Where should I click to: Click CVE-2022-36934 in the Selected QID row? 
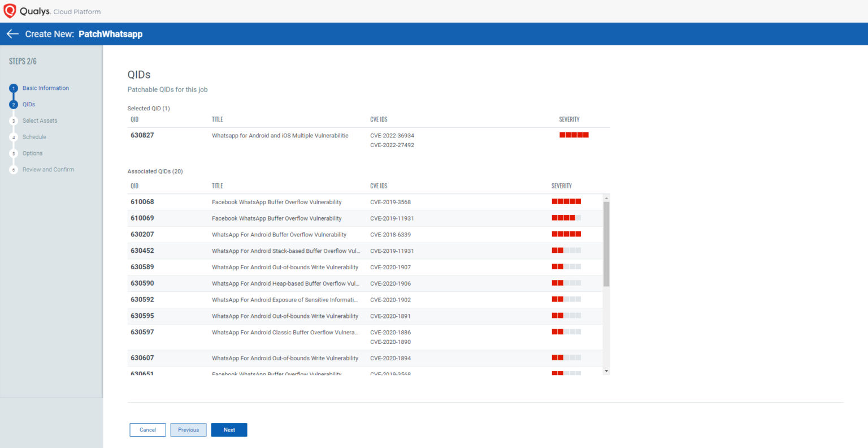pos(392,135)
